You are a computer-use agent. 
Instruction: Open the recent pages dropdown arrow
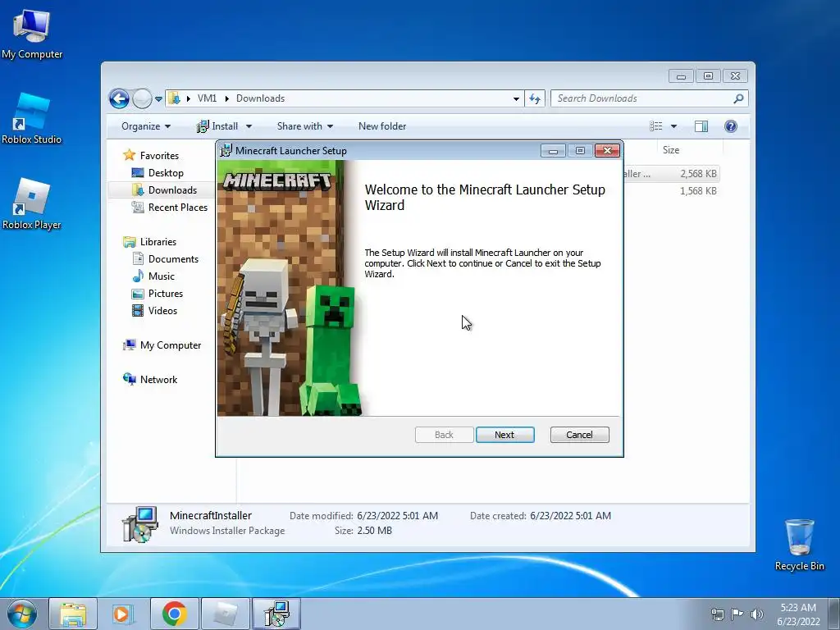[x=158, y=99]
